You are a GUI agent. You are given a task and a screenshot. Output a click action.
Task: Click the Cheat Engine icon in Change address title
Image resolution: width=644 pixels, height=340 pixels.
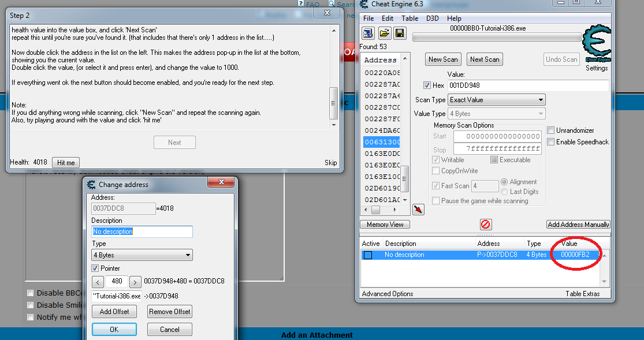point(91,185)
